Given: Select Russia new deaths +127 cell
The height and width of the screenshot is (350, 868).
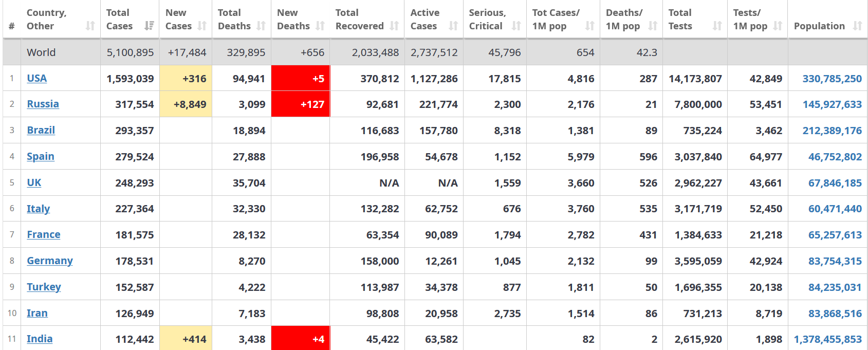Looking at the screenshot, I should pos(301,104).
